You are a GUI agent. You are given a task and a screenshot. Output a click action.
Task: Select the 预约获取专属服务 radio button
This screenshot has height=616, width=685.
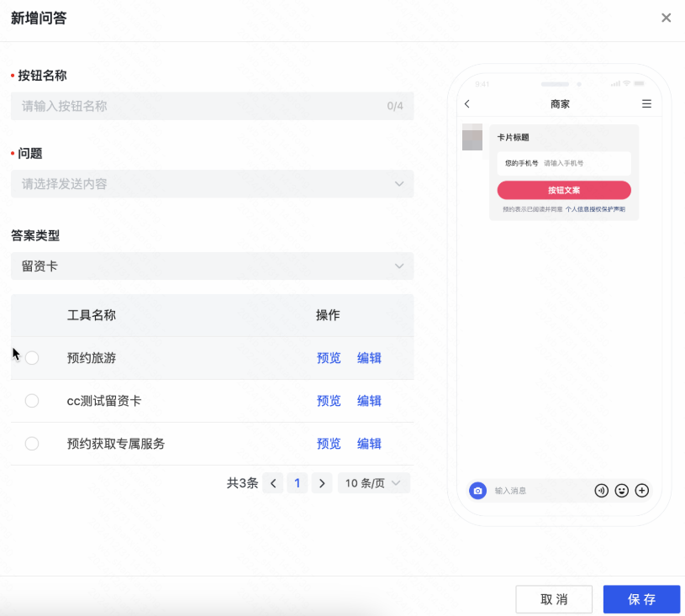[x=32, y=444]
